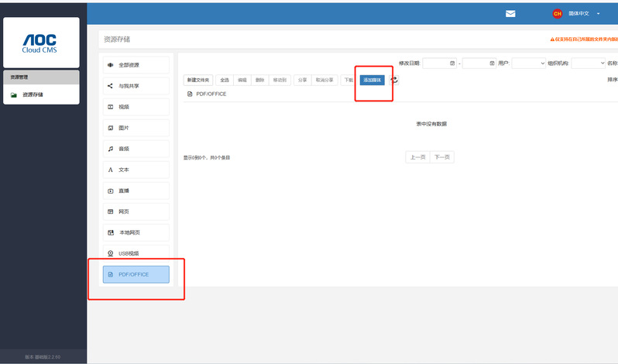Click the 新建文件夹 button
618x364 pixels.
(x=197, y=80)
